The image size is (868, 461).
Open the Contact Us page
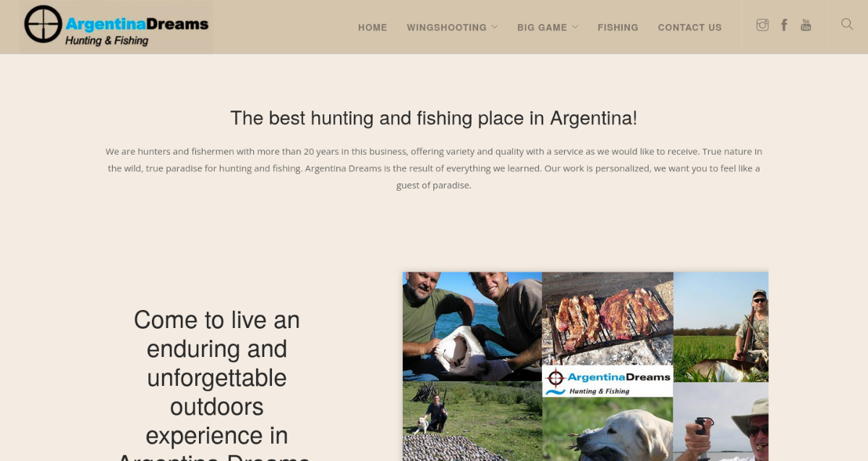click(689, 27)
